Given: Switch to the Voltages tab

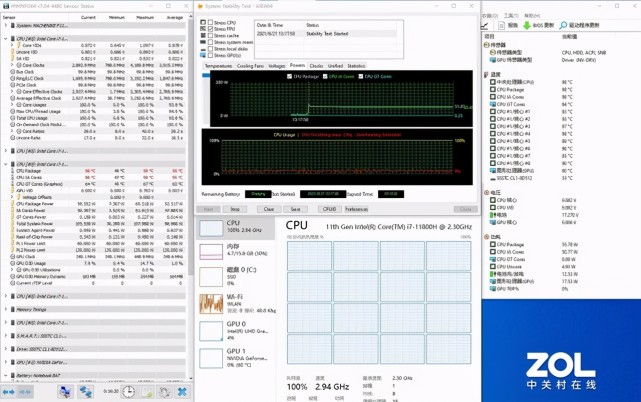Looking at the screenshot, I should 277,66.
